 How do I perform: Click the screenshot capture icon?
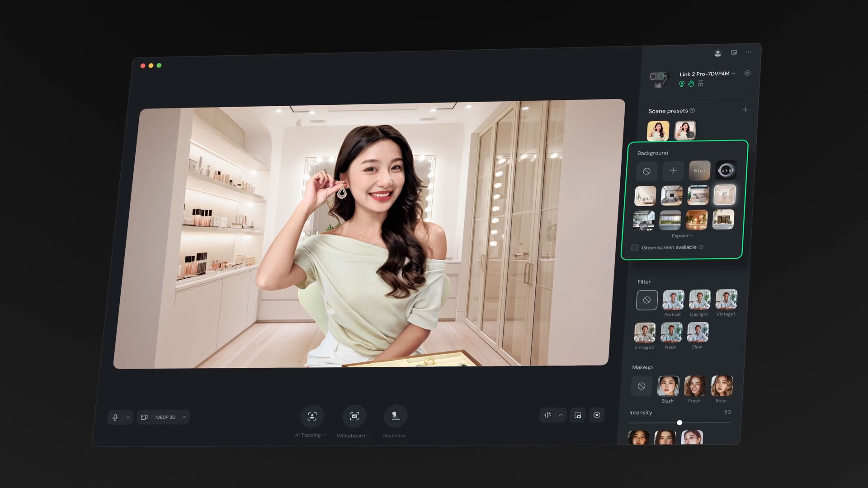tap(578, 415)
